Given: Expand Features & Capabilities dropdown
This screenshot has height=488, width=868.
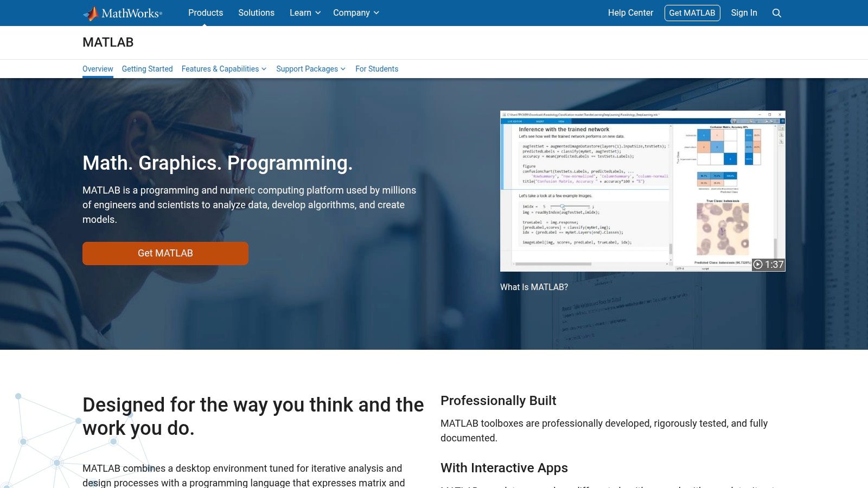Looking at the screenshot, I should coord(224,69).
